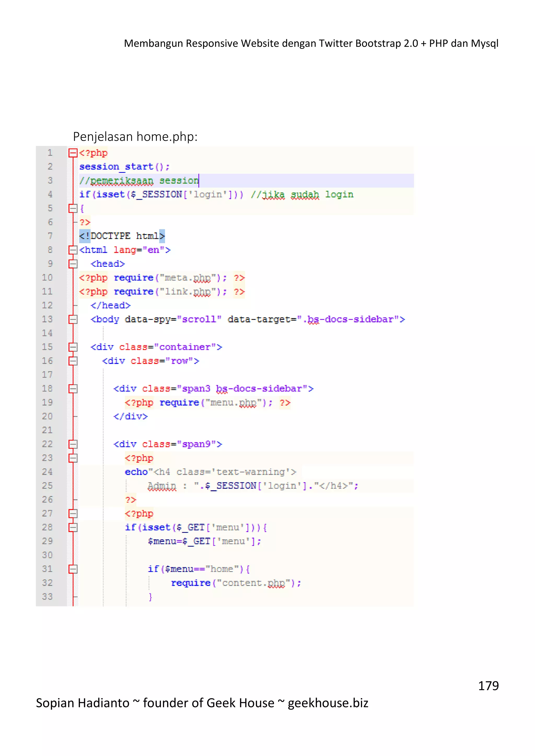535x756 pixels.
Task: Click the echo"<h4 class='text-warning'> line
Action: point(211,472)
